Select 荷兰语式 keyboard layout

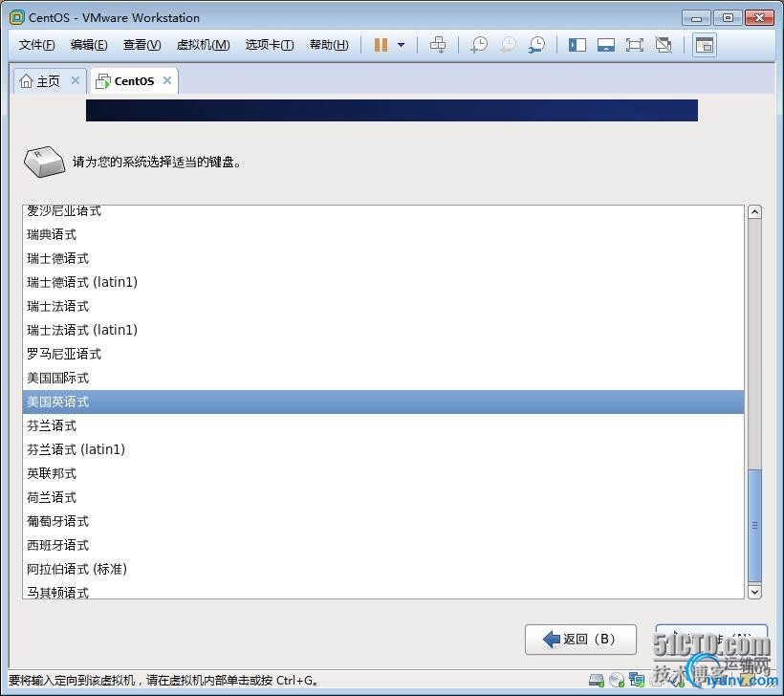pyautogui.click(x=383, y=497)
